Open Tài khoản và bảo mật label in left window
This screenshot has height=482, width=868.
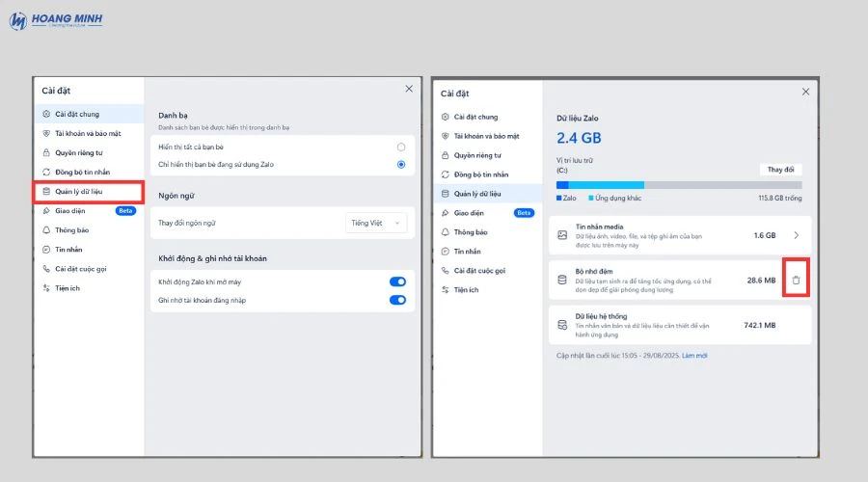point(88,133)
